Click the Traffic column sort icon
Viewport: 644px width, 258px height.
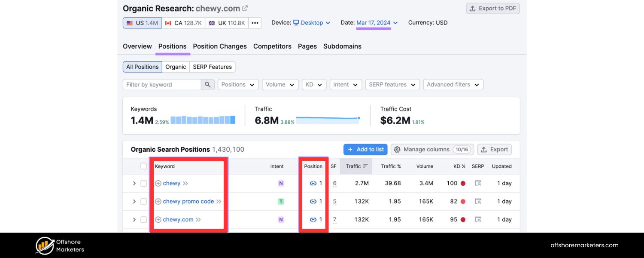coord(365,166)
